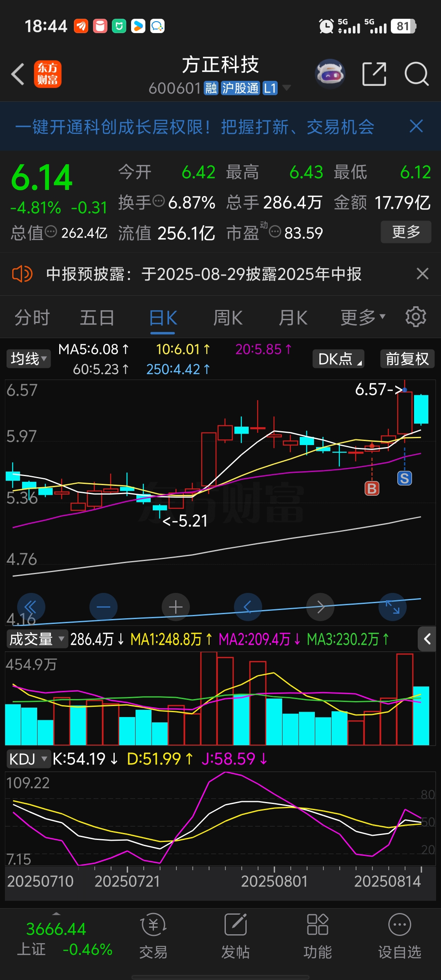Expand the 更多 chart period dropdown
The height and width of the screenshot is (980, 441).
363,317
